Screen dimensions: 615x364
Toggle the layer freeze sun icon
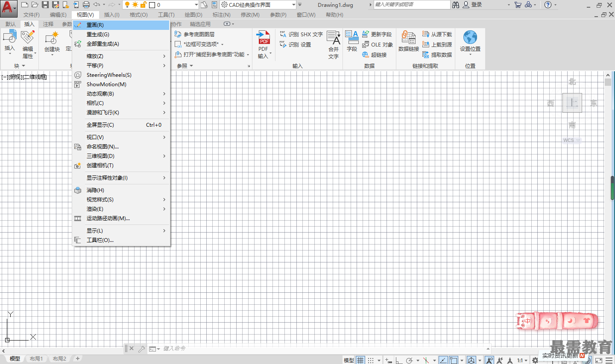tap(135, 5)
